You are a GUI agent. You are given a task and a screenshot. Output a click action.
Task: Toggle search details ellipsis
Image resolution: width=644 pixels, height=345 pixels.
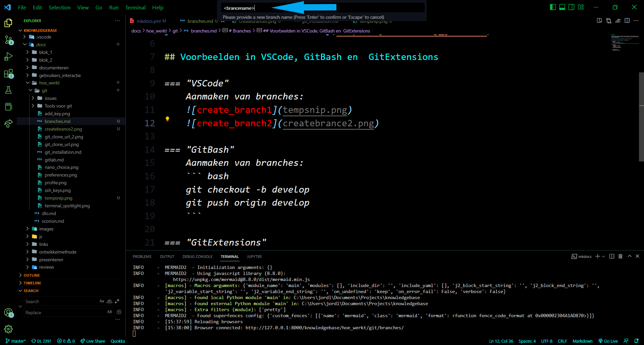(117, 319)
